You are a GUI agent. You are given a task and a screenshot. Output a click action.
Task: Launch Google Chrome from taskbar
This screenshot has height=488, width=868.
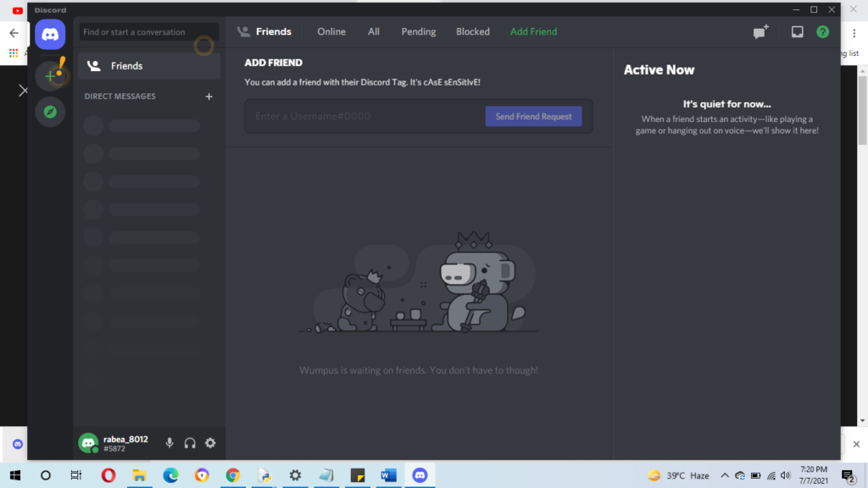pos(232,475)
